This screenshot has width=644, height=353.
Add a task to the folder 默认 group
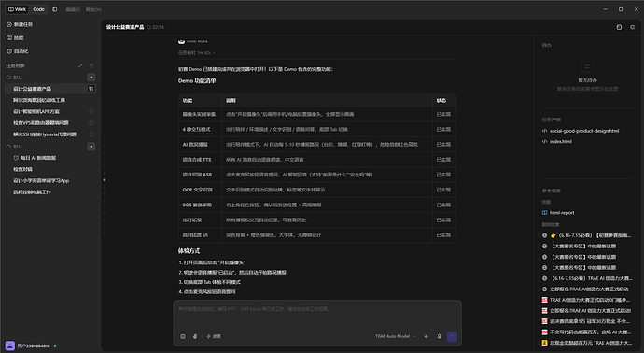[91, 78]
